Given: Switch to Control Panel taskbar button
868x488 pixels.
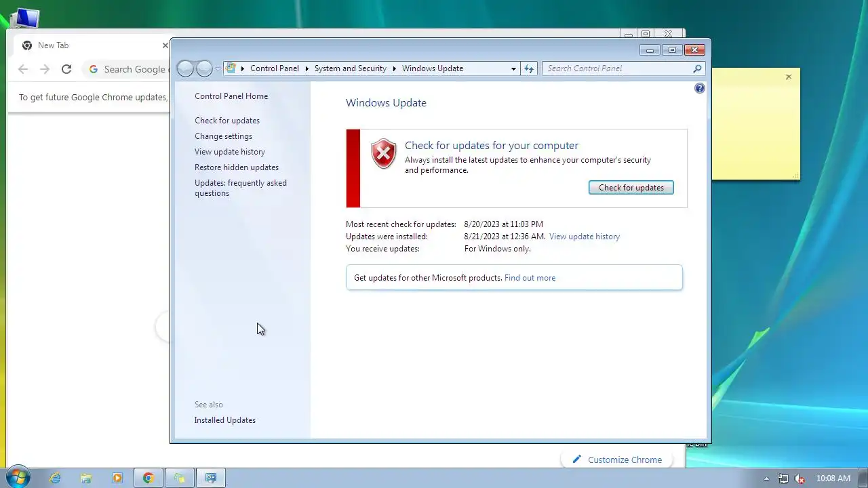Looking at the screenshot, I should (211, 478).
